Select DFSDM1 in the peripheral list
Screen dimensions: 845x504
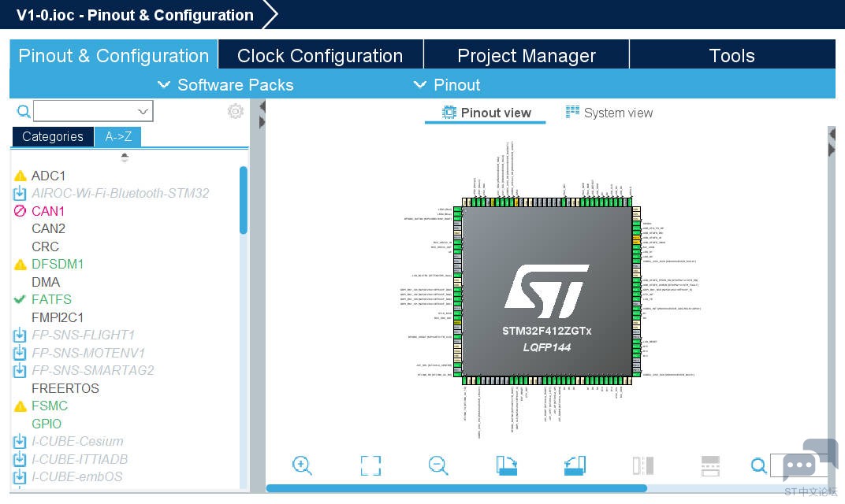(58, 265)
